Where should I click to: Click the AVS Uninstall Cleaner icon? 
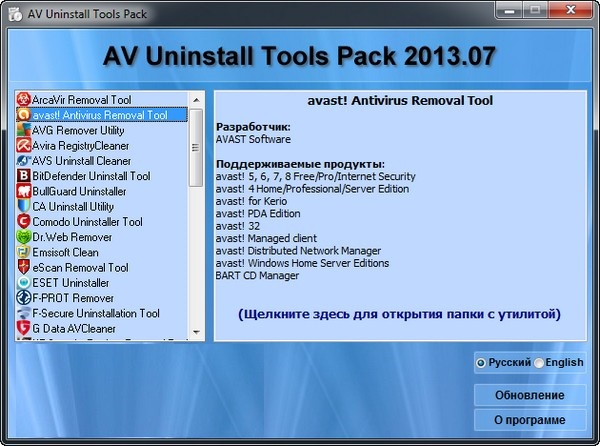click(23, 161)
